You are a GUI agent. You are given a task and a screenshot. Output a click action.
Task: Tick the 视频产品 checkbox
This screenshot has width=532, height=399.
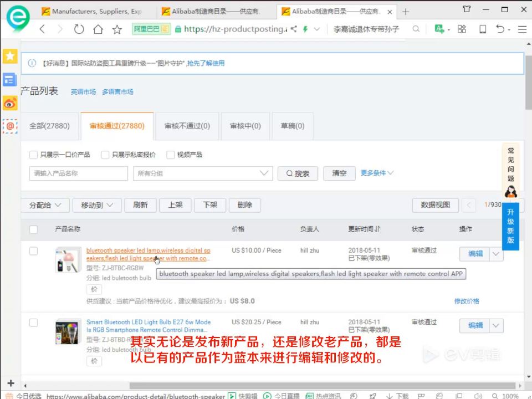coord(170,155)
